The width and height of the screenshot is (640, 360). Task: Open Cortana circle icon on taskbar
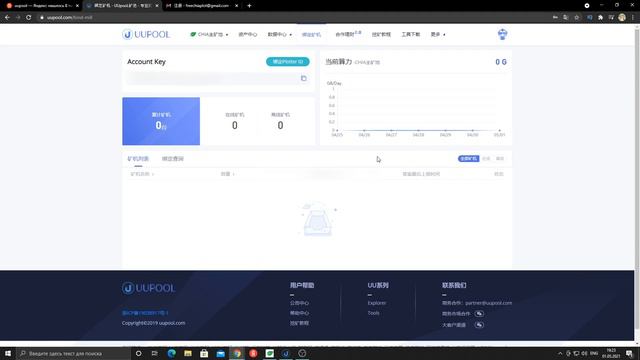pos(138,353)
